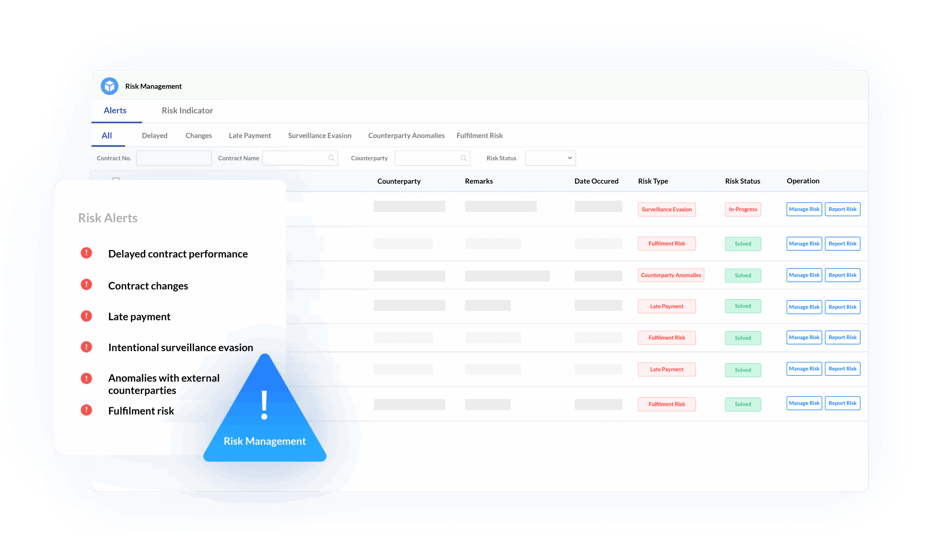Viewport: 925px width, 560px height.
Task: Click alert icon beside Anomalies with external counterparties
Action: click(86, 378)
